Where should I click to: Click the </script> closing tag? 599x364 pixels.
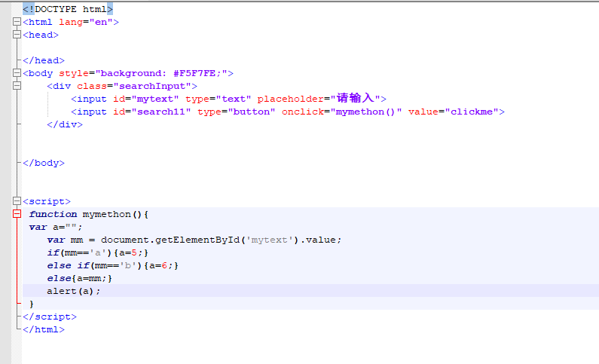click(50, 317)
